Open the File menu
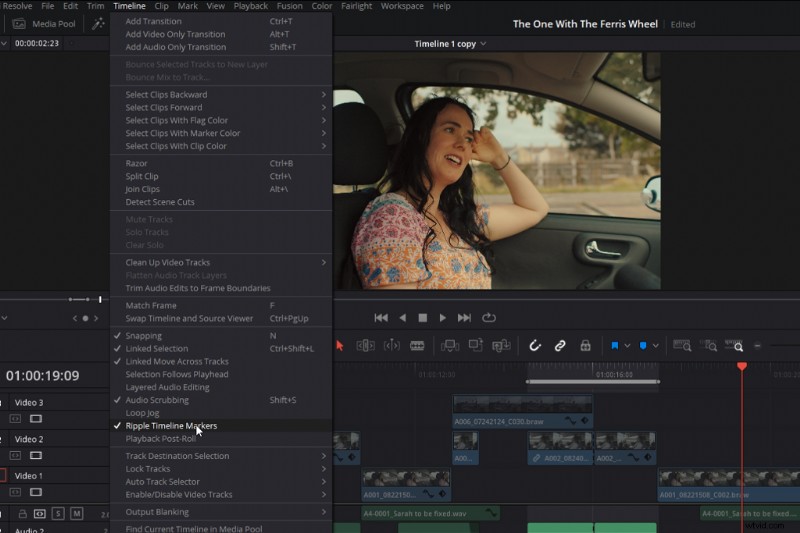 pyautogui.click(x=47, y=6)
